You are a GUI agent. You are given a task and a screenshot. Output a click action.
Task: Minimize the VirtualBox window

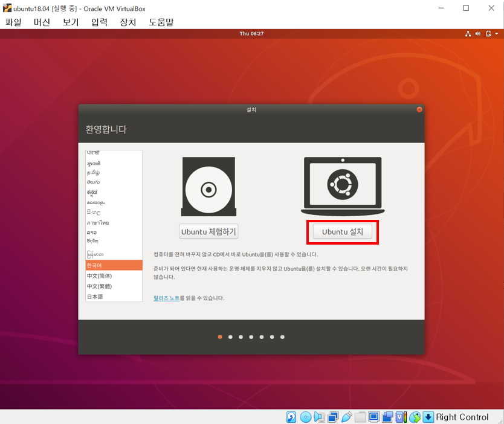[441, 8]
